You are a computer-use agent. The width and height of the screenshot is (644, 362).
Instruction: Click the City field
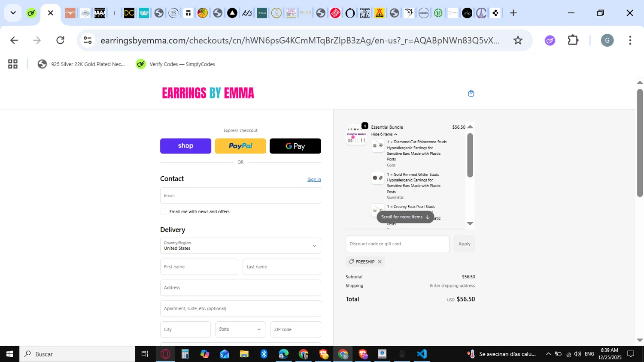coord(185,329)
